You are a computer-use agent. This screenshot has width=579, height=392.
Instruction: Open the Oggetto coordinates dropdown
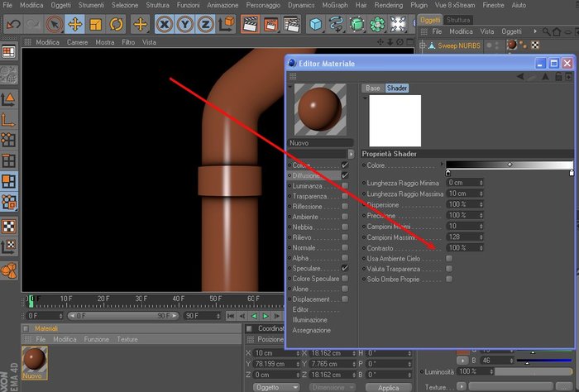(276, 387)
